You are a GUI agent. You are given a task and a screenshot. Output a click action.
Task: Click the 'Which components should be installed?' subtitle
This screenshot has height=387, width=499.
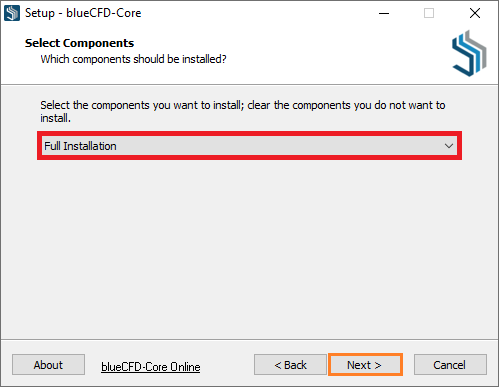(133, 59)
